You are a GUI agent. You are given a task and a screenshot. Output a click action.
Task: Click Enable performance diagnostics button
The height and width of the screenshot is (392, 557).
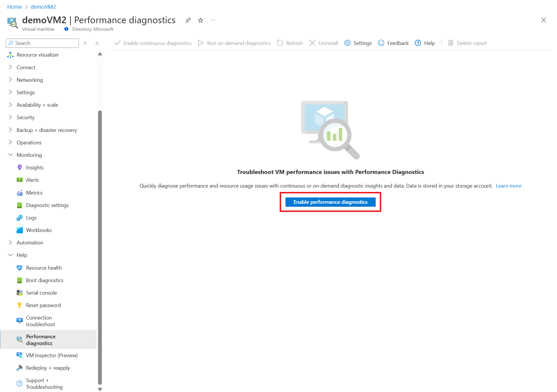330,202
